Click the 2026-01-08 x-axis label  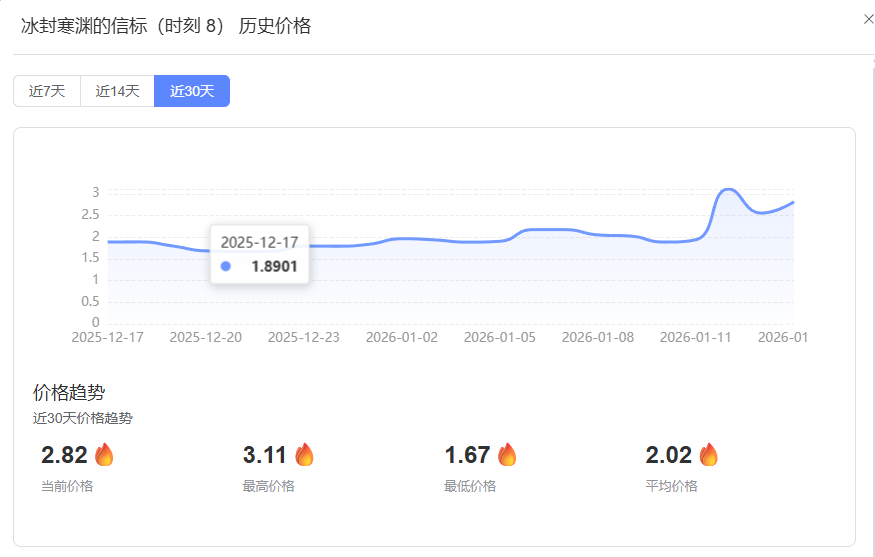click(598, 337)
